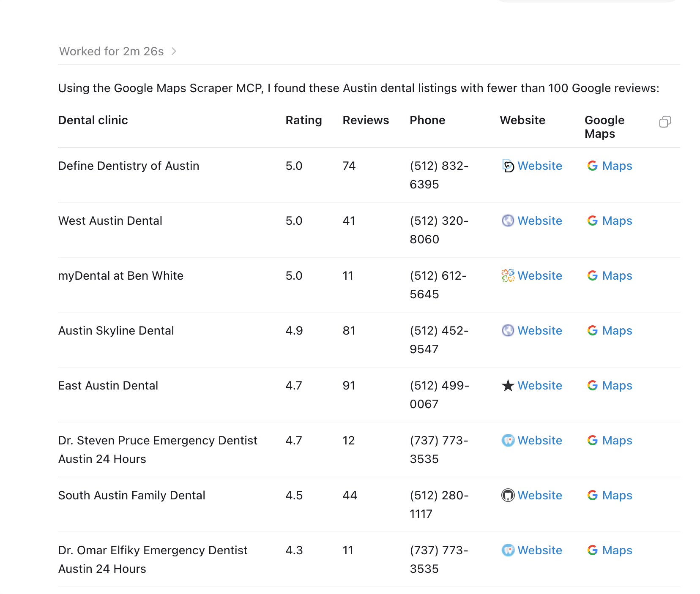The height and width of the screenshot is (594, 700).
Task: Click West Austin Dental globe favicon
Action: [x=508, y=221]
